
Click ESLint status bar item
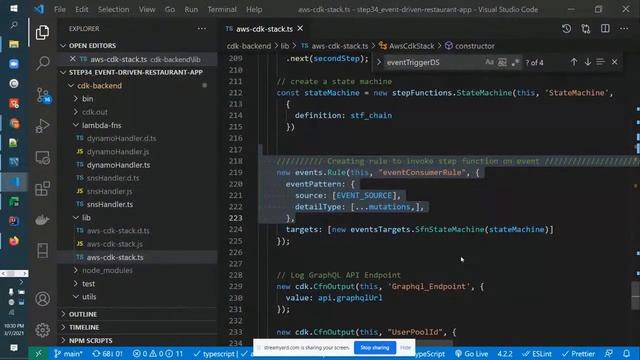pos(537,353)
